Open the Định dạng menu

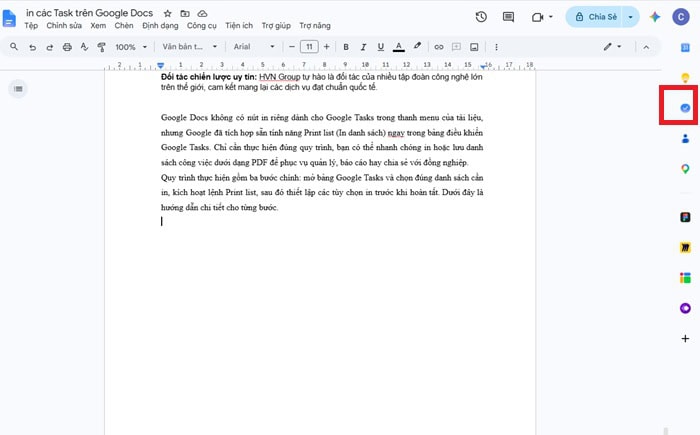[160, 25]
